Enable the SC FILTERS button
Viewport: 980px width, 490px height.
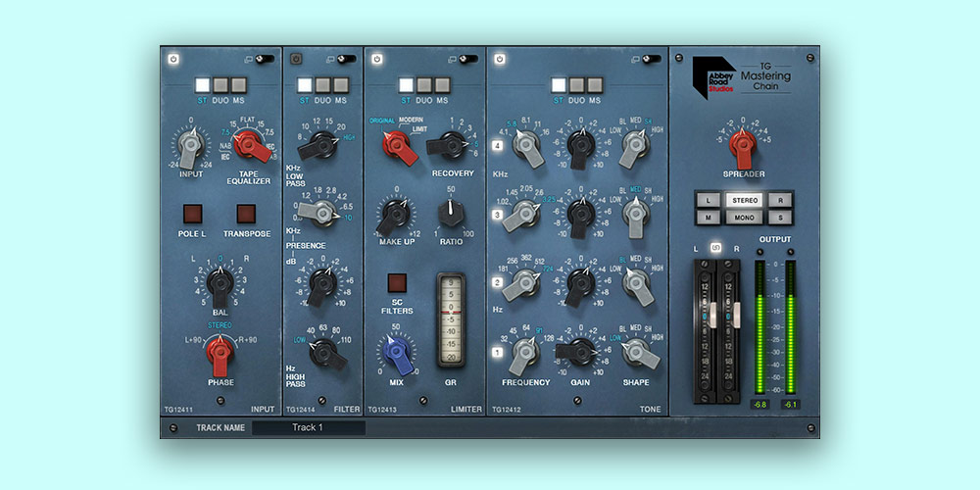click(397, 283)
